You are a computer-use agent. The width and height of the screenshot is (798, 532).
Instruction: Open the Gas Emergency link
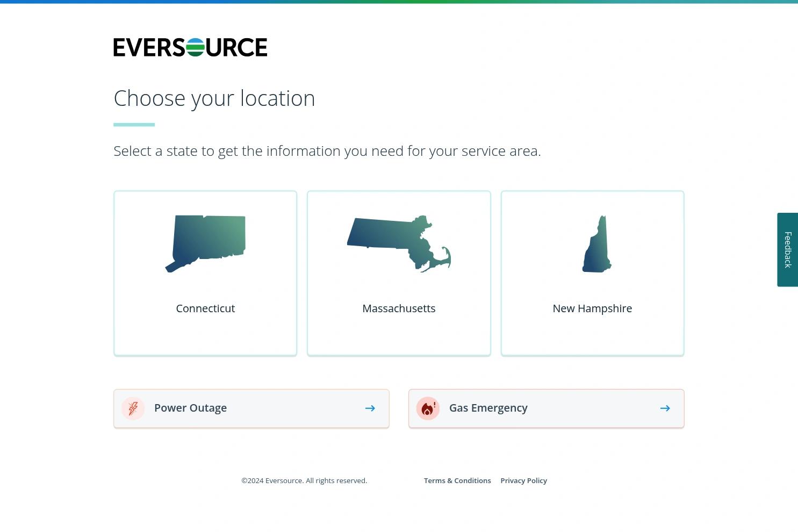tap(546, 408)
